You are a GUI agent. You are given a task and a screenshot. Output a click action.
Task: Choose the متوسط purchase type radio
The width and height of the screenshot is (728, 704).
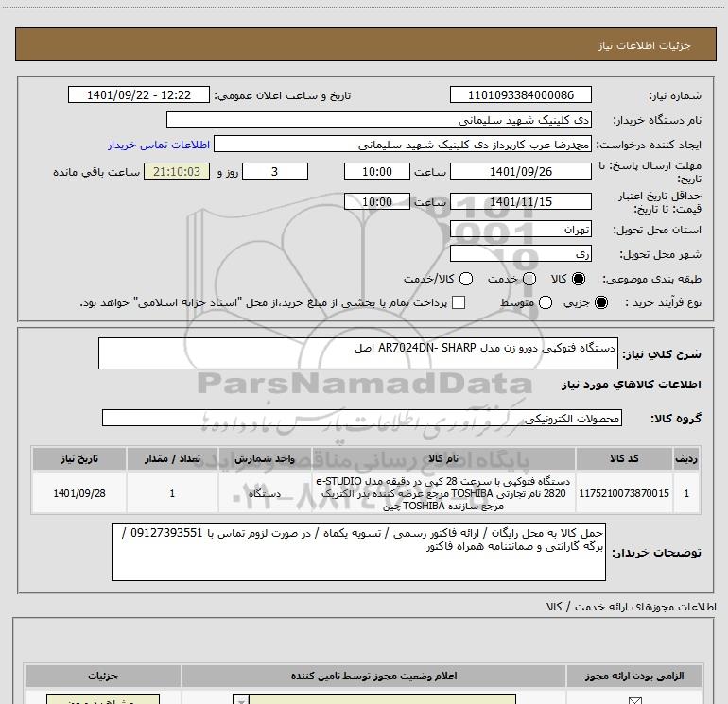[546, 302]
